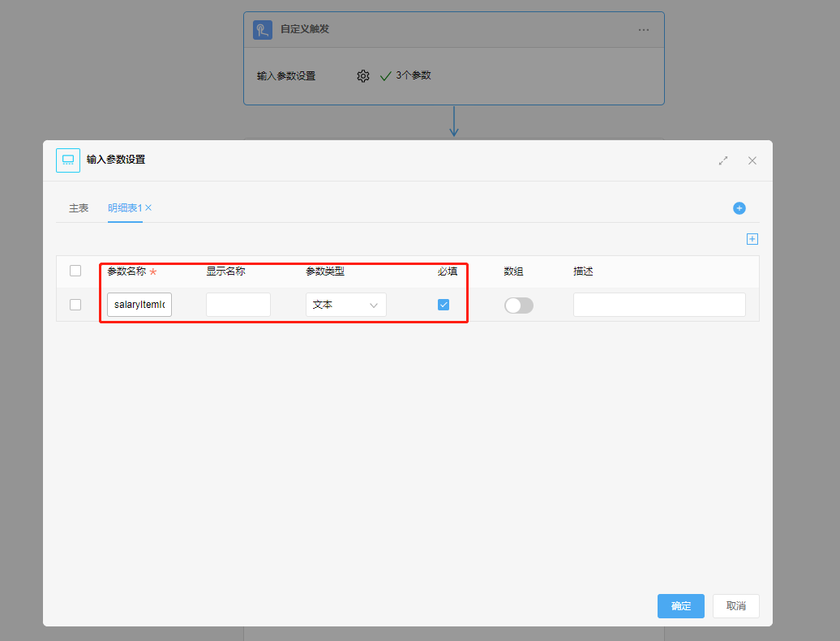Image resolution: width=840 pixels, height=641 pixels.
Task: Remove the 明细表1 tab
Action: [x=148, y=207]
